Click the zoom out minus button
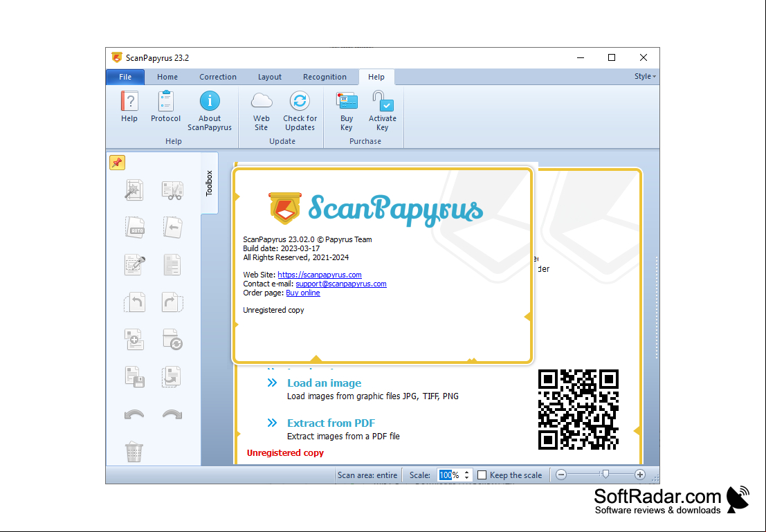Image resolution: width=766 pixels, height=532 pixels. tap(561, 475)
